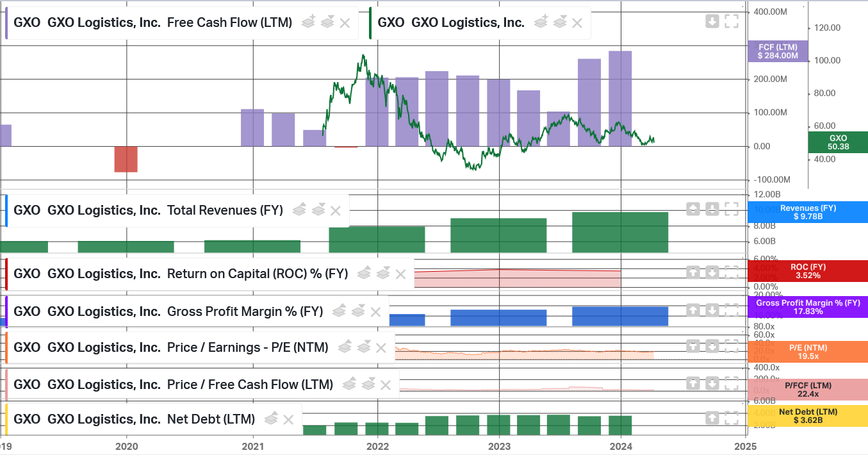The height and width of the screenshot is (455, 868).
Task: Remove the Price / Free Cash Flow series
Action: 386,385
